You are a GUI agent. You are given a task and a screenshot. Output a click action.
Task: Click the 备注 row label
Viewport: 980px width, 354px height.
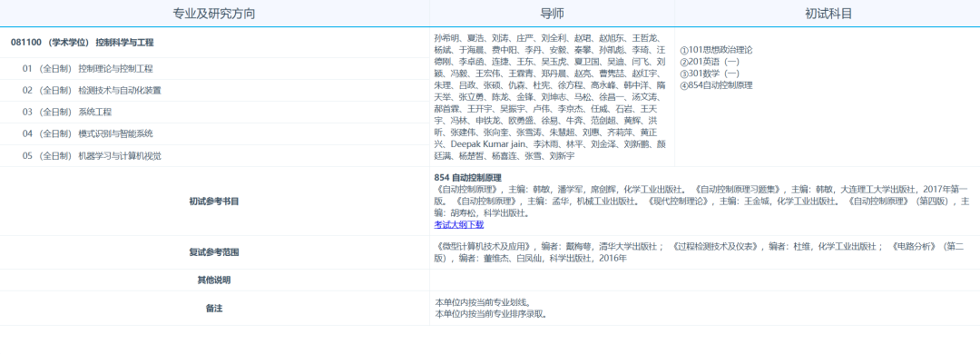pyautogui.click(x=214, y=309)
